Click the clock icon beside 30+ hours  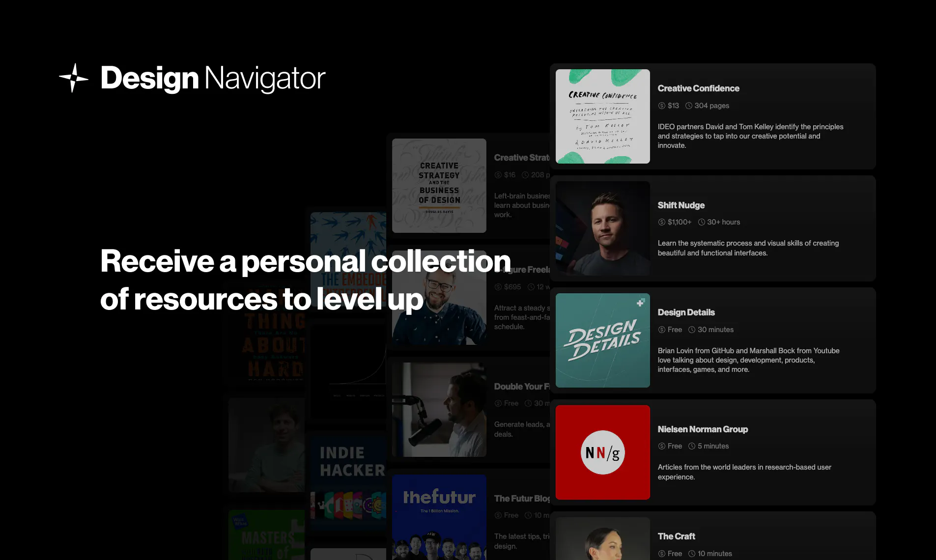(701, 222)
